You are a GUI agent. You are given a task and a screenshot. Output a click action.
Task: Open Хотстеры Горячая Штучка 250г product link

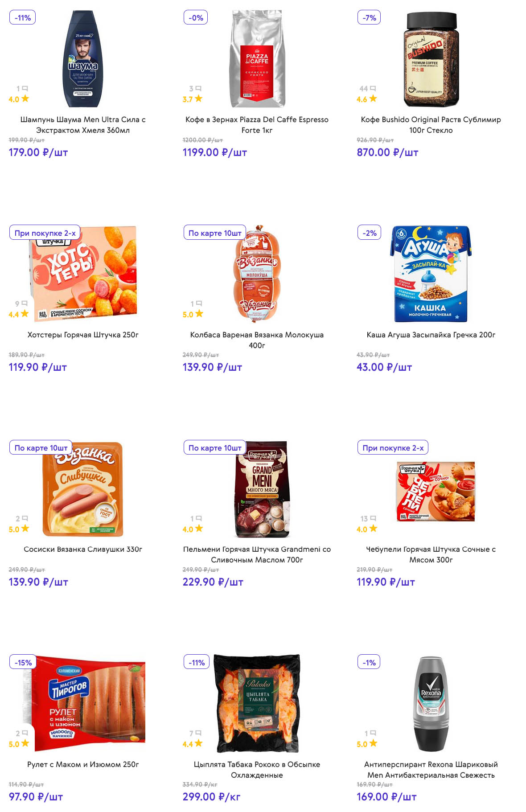point(83,335)
